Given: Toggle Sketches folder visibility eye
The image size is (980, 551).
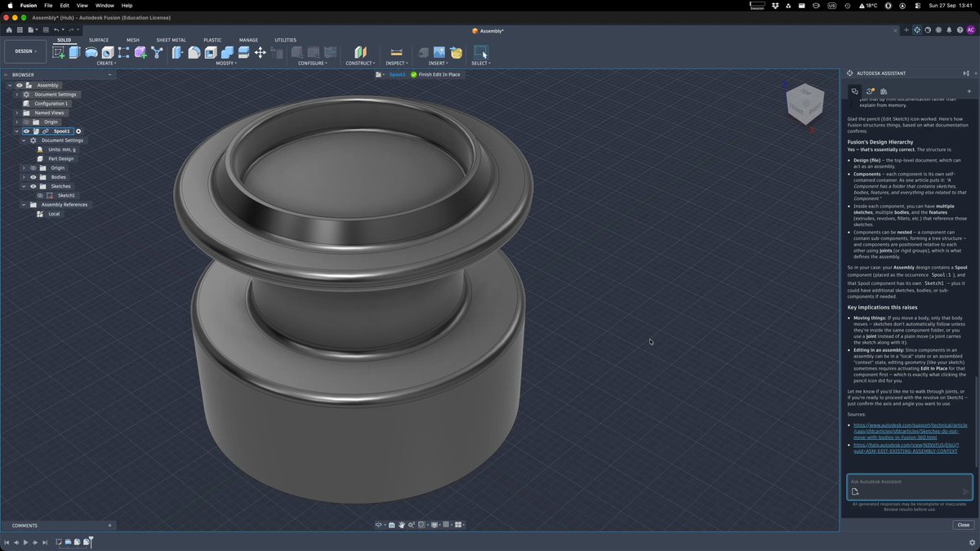Looking at the screenshot, I should (x=33, y=186).
